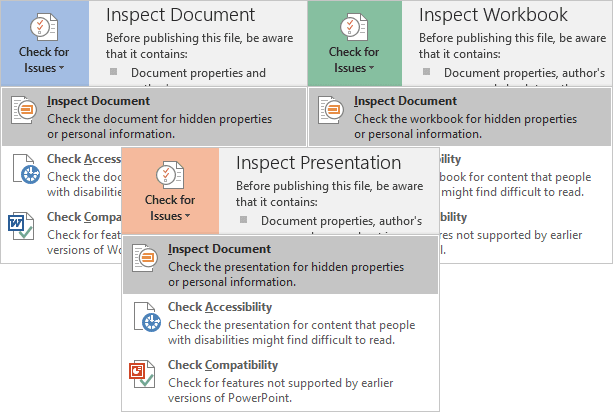Select Check Compatibility for earlier PowerPoint versions

(280, 381)
